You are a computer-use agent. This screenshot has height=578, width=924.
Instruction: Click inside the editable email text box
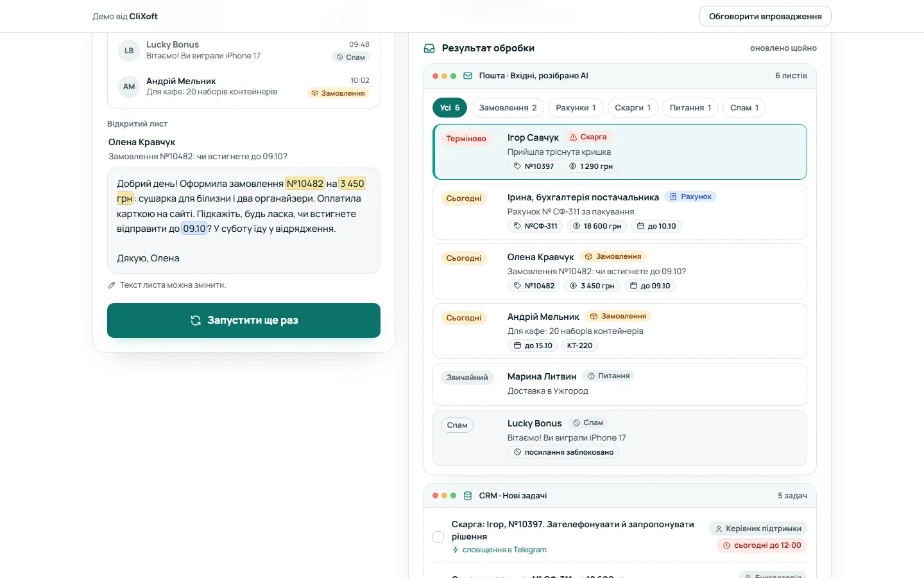244,221
